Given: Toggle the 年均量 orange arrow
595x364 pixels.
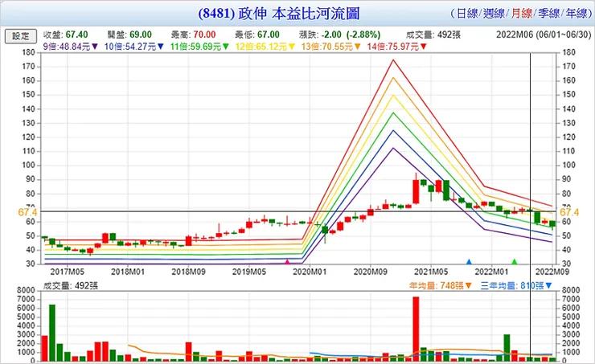Looking at the screenshot, I should pyautogui.click(x=469, y=285).
